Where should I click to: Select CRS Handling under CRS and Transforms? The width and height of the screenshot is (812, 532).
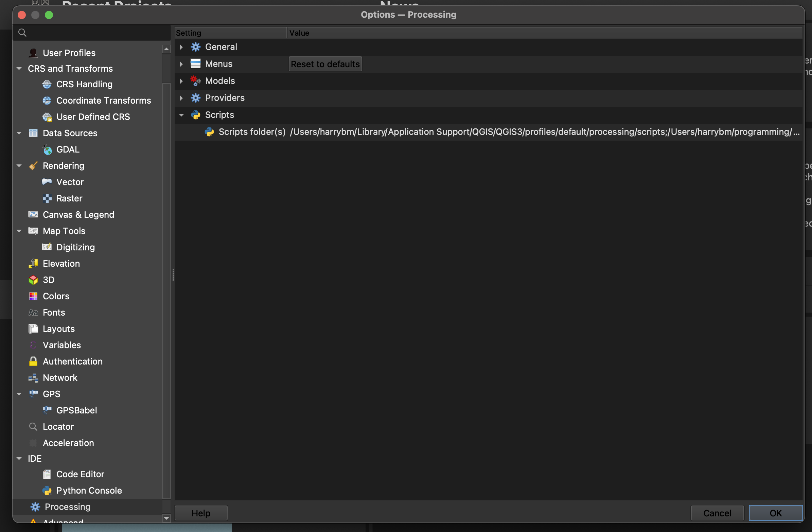tap(84, 84)
